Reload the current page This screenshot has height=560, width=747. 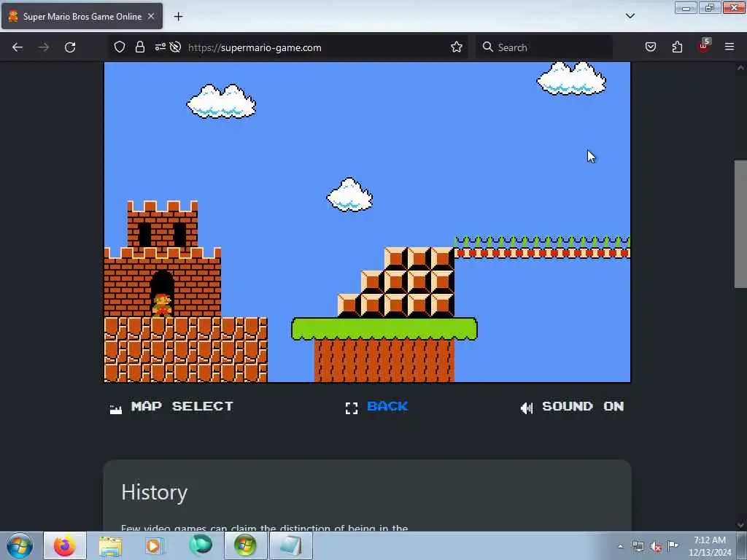point(70,47)
